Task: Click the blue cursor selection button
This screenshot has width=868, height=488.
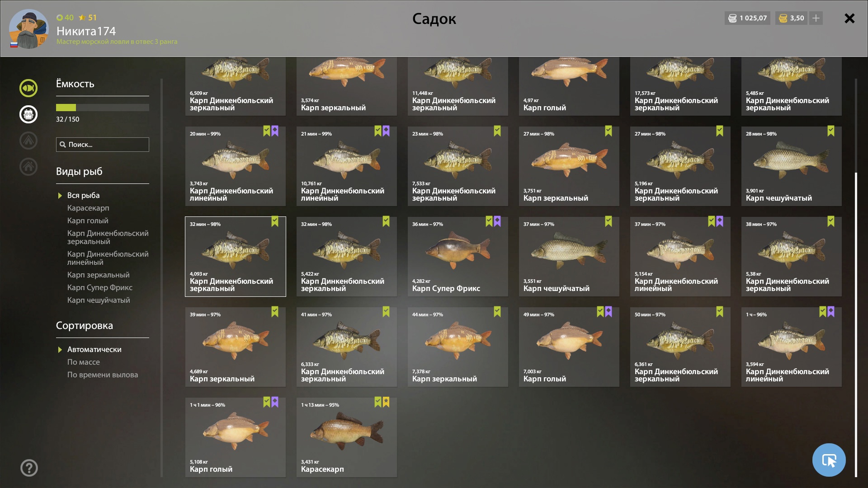Action: (x=829, y=460)
